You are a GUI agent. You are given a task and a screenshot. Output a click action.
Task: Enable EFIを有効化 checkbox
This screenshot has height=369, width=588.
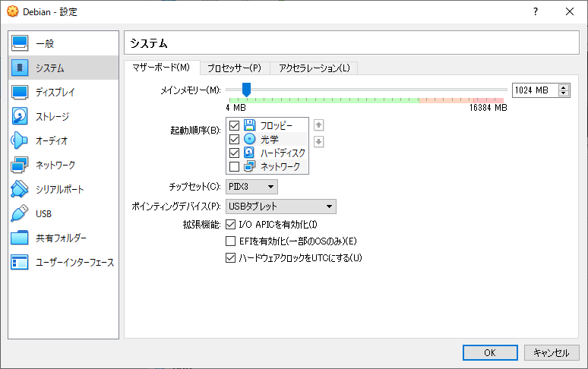pyautogui.click(x=231, y=241)
